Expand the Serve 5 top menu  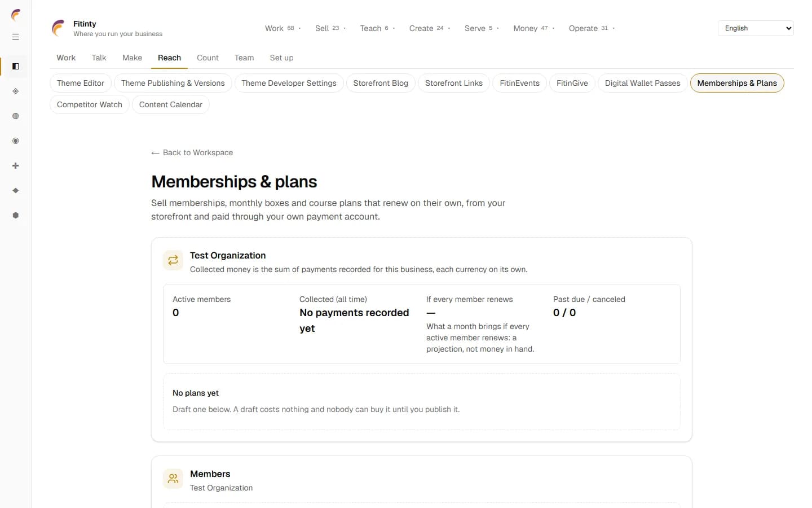point(482,28)
